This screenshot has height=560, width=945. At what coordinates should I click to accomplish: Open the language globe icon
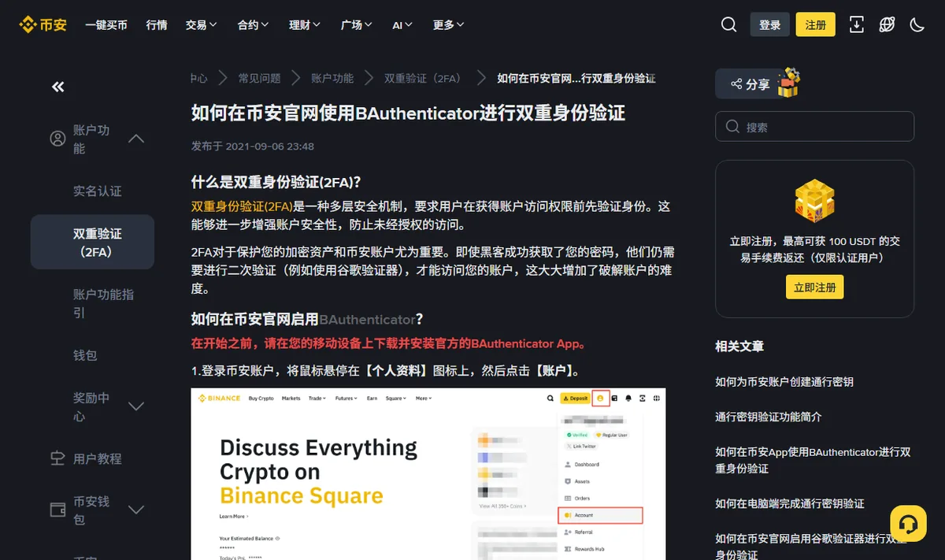(x=887, y=25)
